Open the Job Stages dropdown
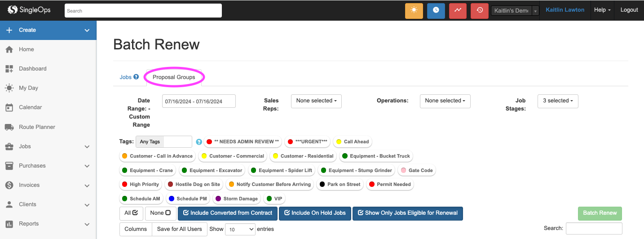 click(x=557, y=101)
